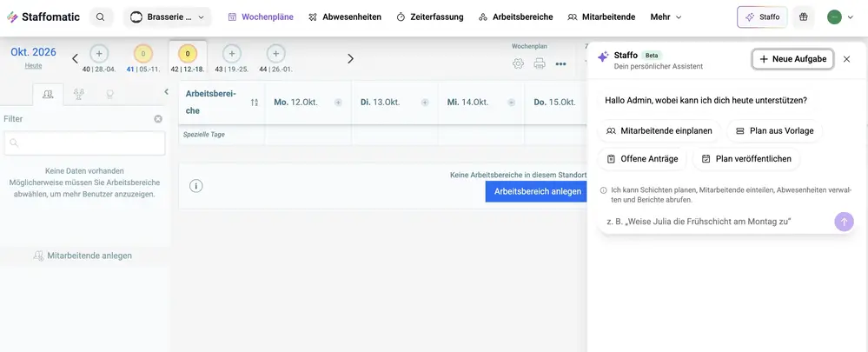868x352 pixels.
Task: Go to Abwesenheiten
Action: click(x=345, y=17)
